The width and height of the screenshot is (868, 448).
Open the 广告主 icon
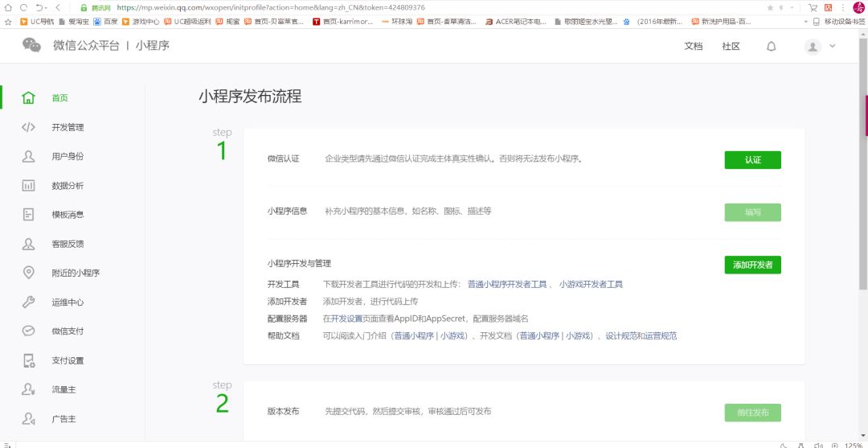coord(29,419)
